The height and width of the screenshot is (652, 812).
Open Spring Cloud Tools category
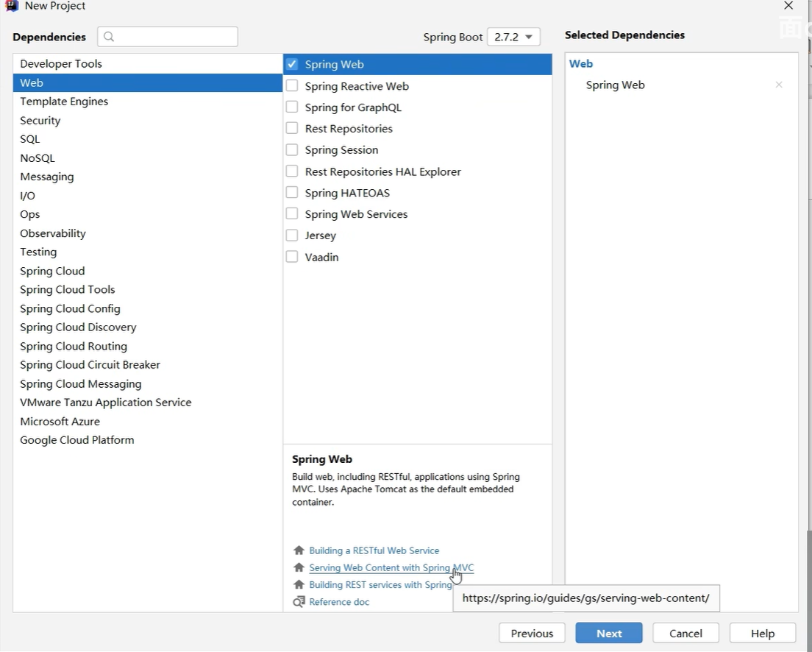click(x=148, y=290)
